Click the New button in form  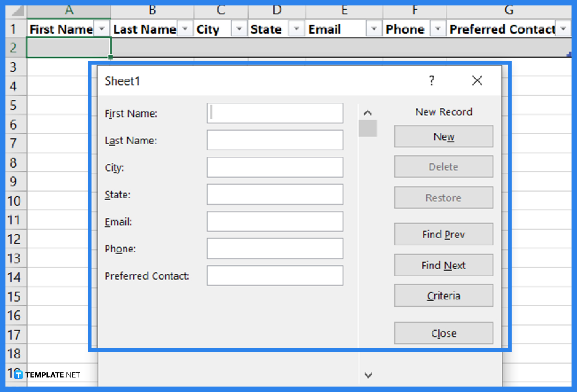pos(444,136)
